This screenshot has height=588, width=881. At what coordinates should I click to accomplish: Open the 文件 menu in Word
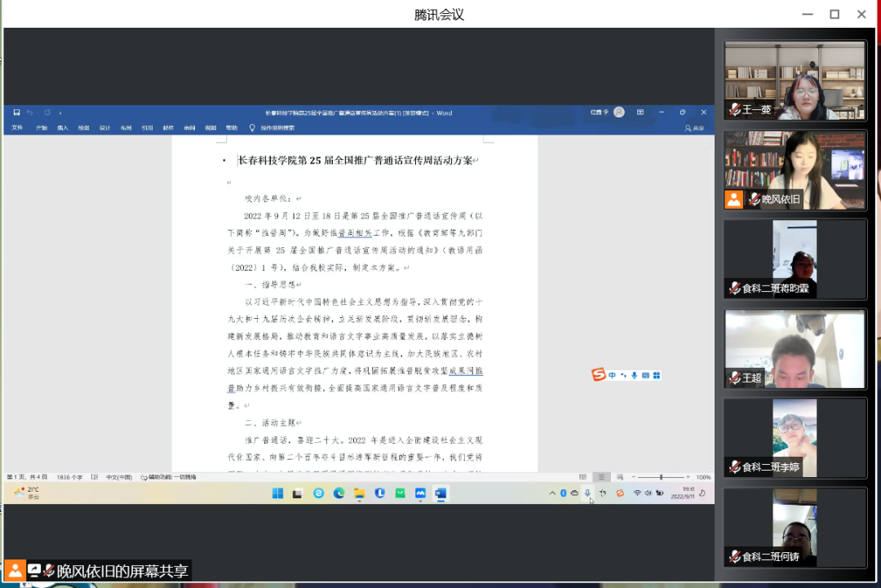point(17,128)
